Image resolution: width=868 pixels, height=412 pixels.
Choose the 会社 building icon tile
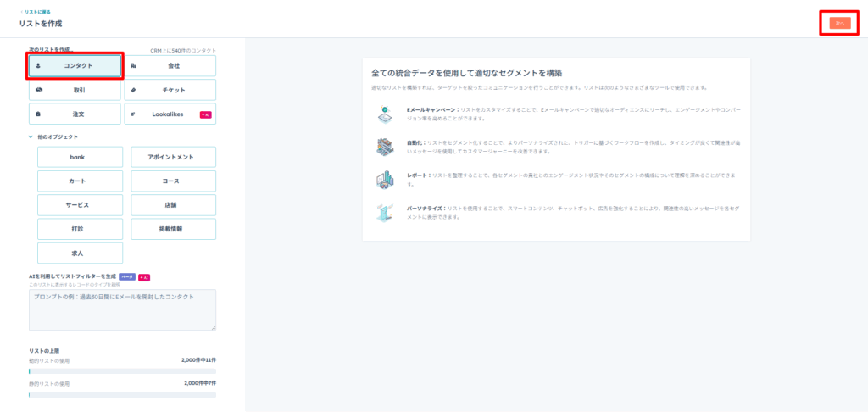tap(170, 66)
